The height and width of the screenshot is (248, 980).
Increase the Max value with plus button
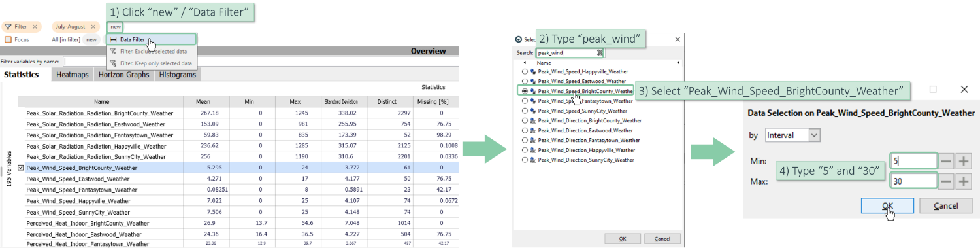point(964,181)
